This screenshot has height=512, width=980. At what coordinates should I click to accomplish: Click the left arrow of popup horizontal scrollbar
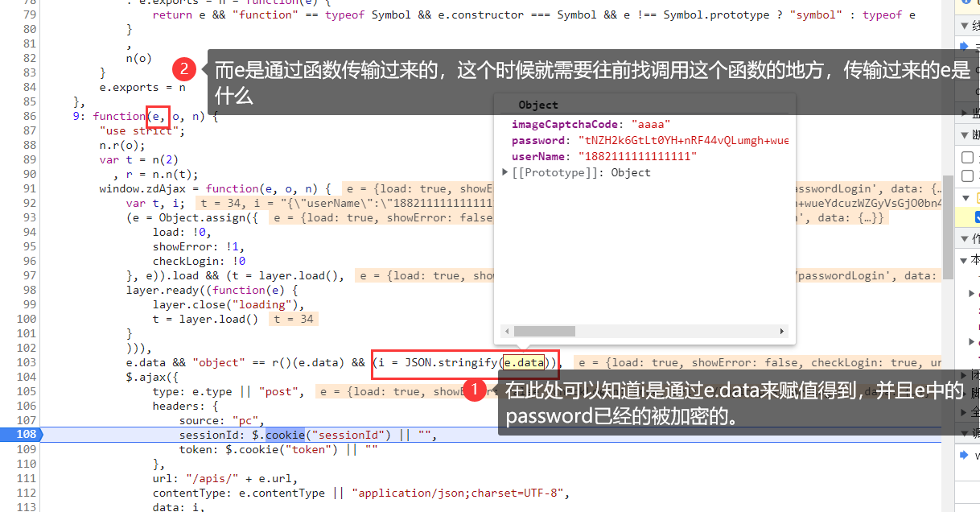[x=507, y=331]
